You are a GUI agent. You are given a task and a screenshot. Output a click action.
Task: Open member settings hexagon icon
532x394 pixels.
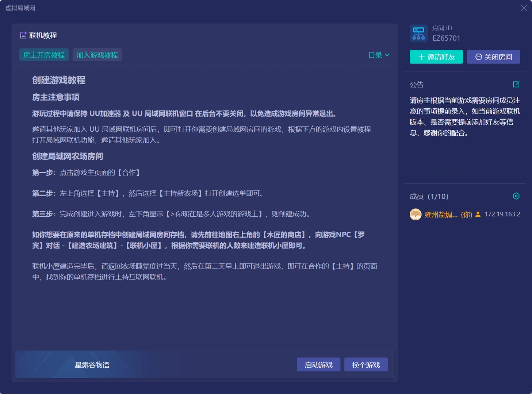pyautogui.click(x=516, y=196)
